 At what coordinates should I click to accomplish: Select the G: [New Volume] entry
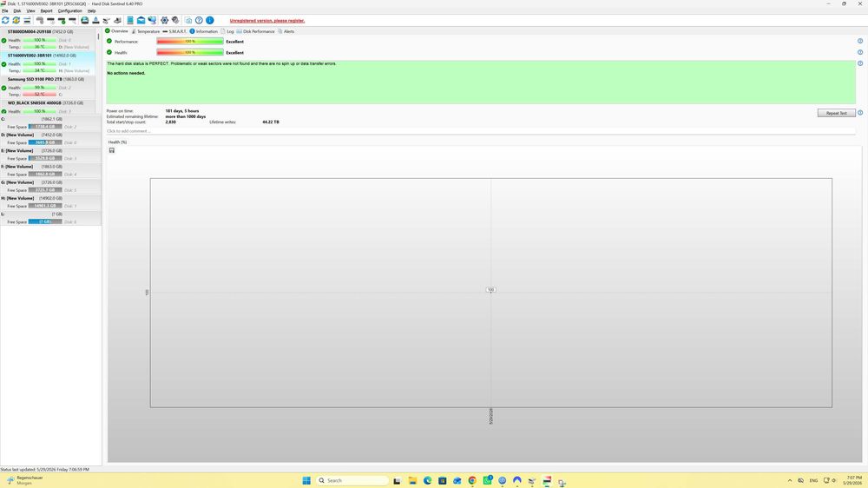pos(50,186)
